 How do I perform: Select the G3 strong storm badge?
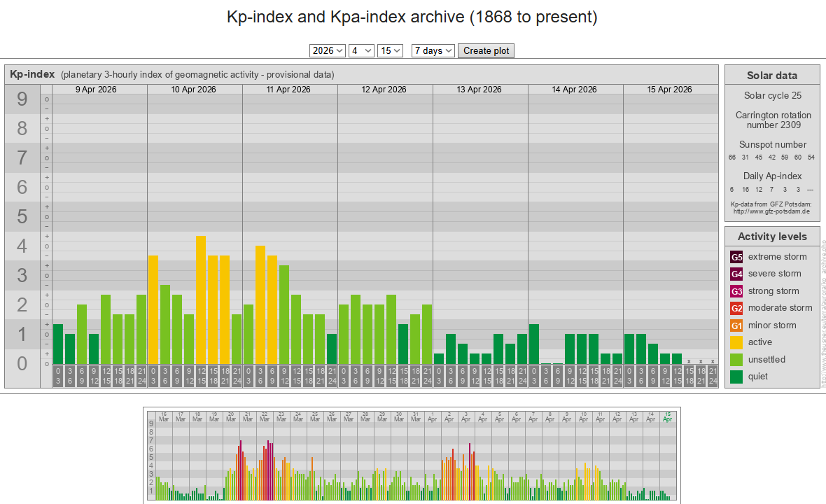[x=736, y=291]
